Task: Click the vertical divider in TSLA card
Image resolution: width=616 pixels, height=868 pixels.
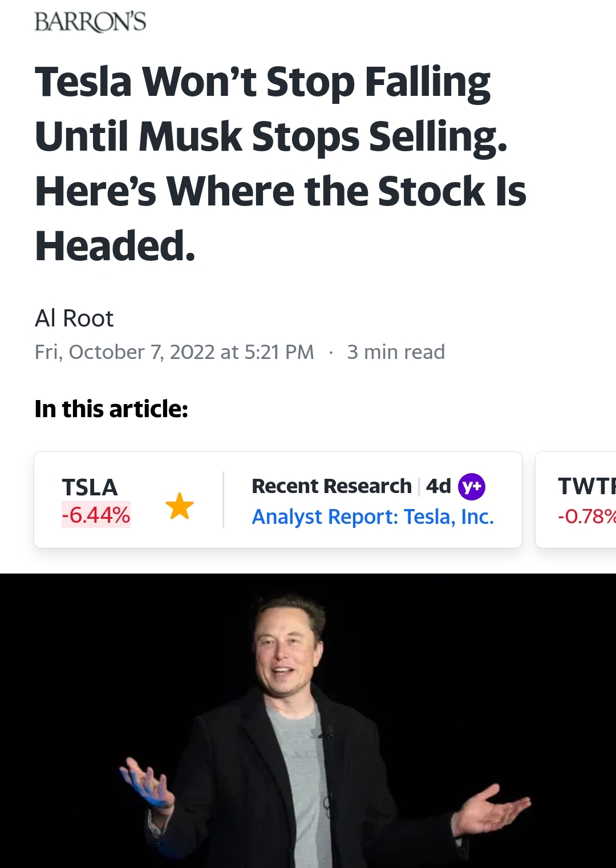Action: point(223,500)
